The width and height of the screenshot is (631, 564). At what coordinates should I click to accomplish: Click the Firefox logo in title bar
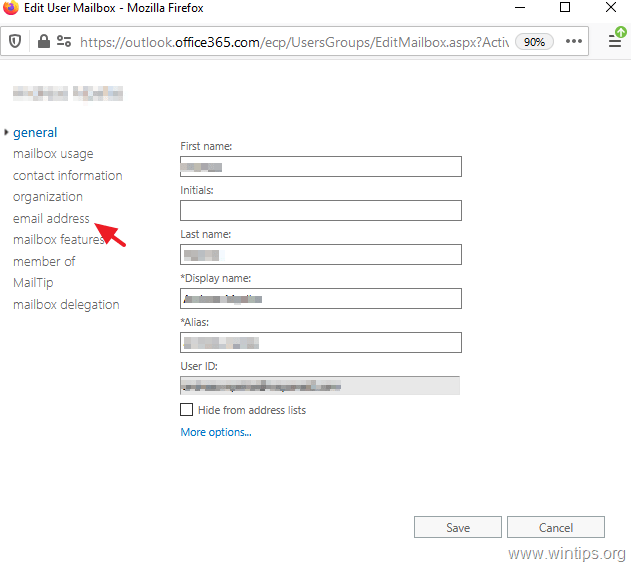click(12, 9)
